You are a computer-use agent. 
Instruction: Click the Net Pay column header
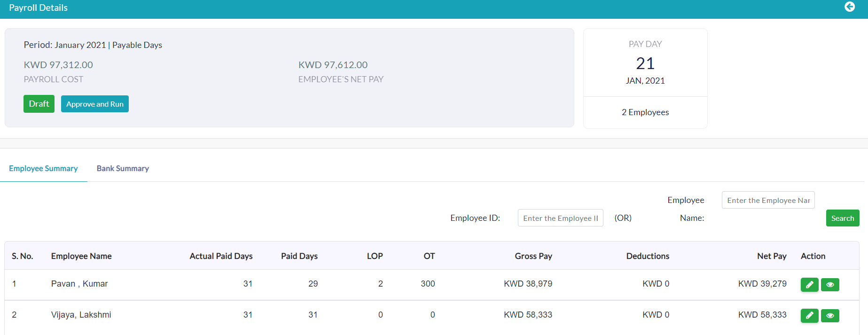tap(772, 256)
